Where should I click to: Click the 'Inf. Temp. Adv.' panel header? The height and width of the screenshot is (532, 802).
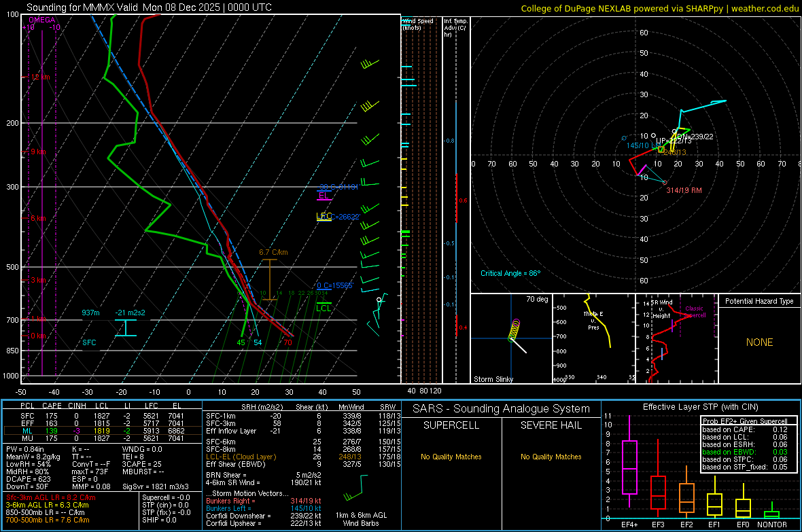(456, 28)
